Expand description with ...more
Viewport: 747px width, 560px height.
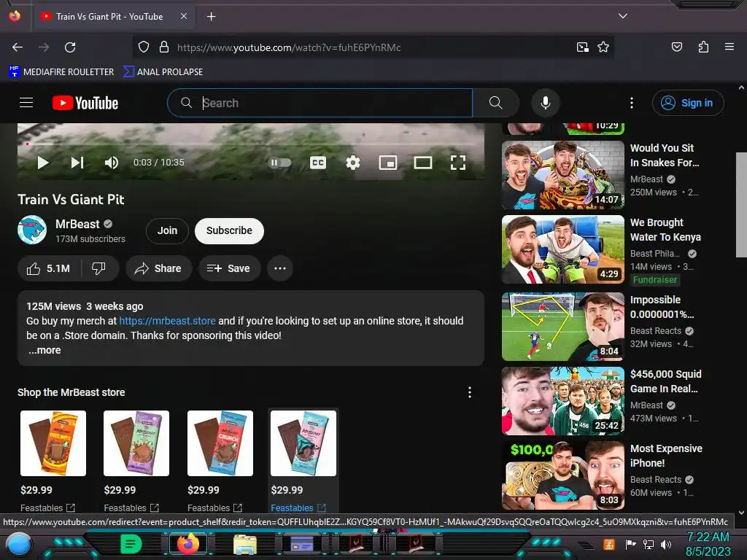pyautogui.click(x=44, y=351)
